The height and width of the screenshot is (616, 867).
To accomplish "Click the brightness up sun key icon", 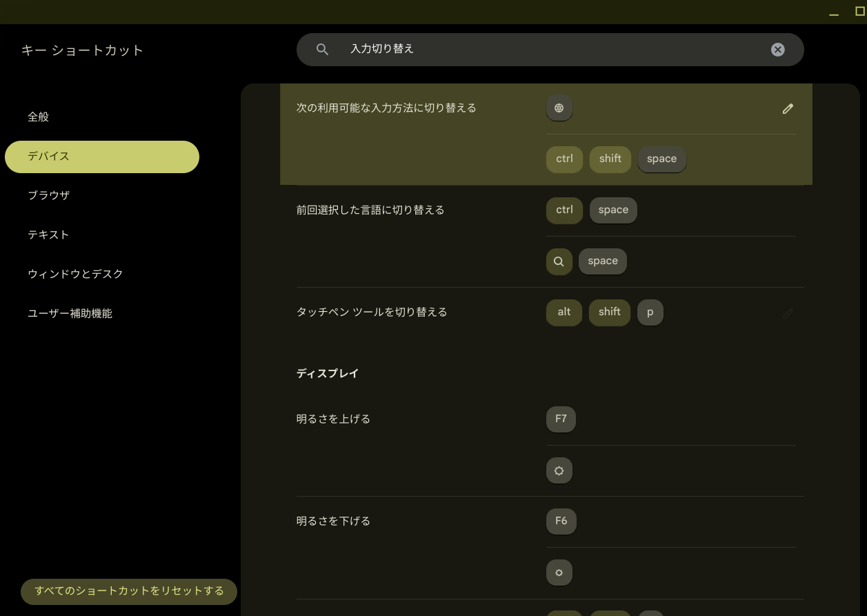I will click(559, 471).
